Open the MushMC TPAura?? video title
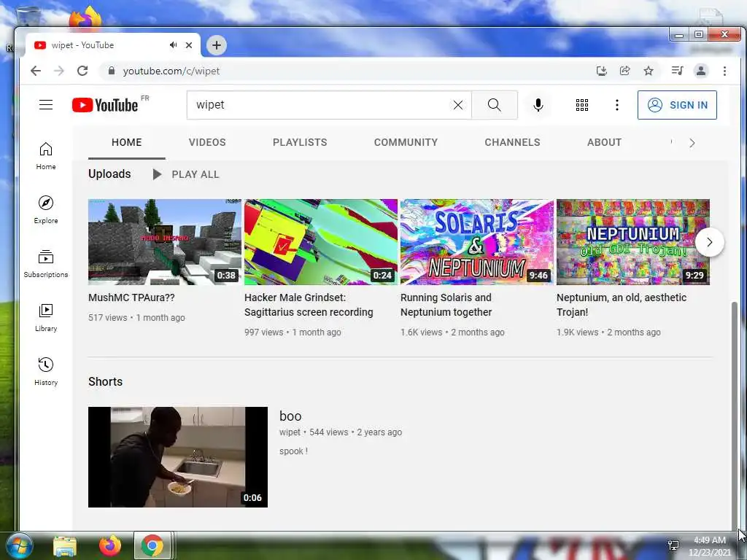The height and width of the screenshot is (560, 747). [x=131, y=297]
